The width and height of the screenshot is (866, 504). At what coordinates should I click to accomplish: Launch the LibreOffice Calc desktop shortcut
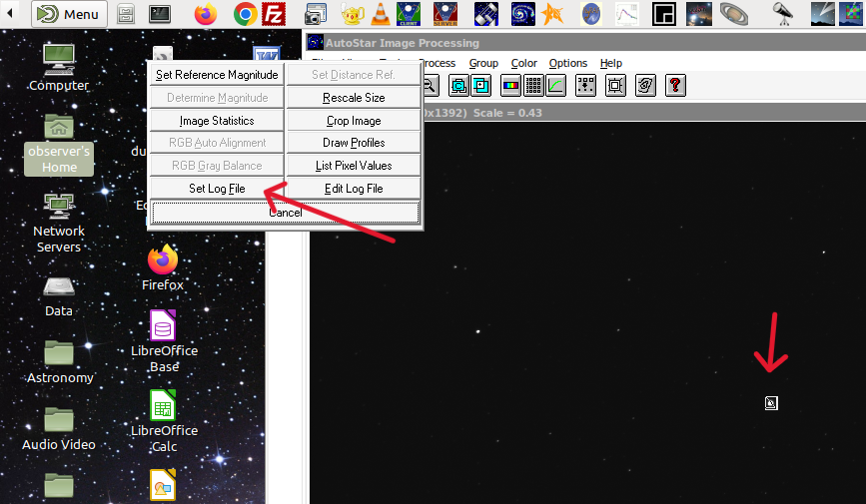click(x=164, y=421)
